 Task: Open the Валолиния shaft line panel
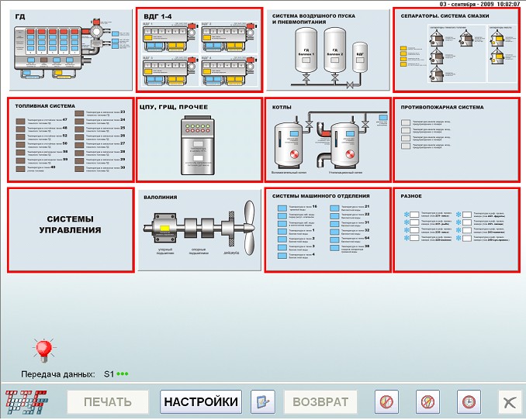(x=199, y=230)
